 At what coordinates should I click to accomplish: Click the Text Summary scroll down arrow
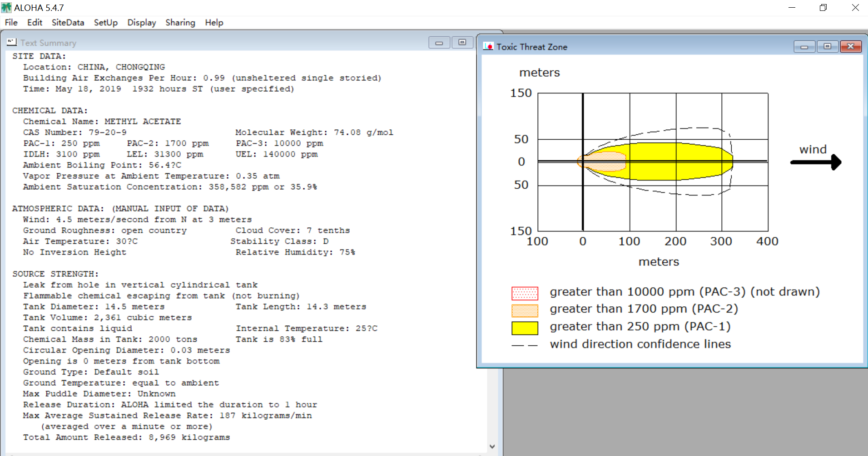[x=492, y=447]
